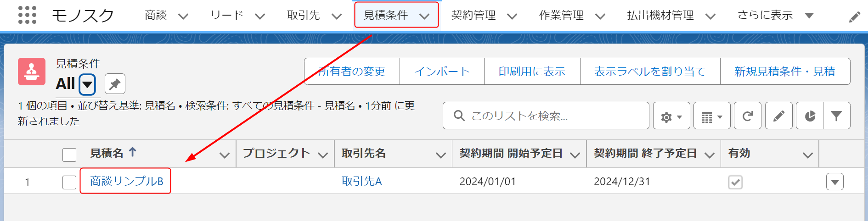Go to the 取引先 tab
This screenshot has height=221, width=868.
coord(303,16)
